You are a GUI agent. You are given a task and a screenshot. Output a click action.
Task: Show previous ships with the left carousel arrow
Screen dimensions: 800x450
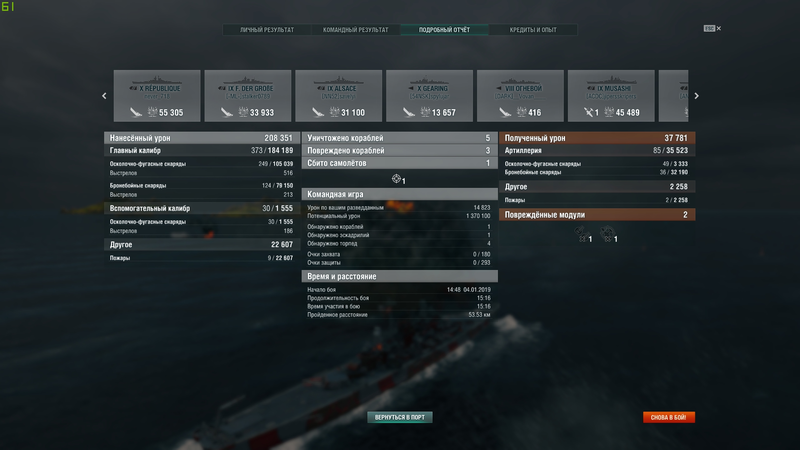click(104, 96)
